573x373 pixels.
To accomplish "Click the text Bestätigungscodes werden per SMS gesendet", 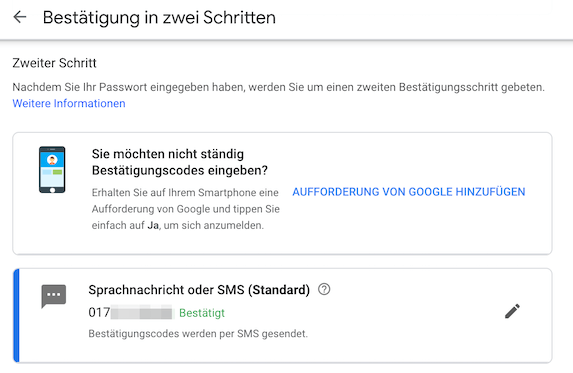I will click(198, 334).
